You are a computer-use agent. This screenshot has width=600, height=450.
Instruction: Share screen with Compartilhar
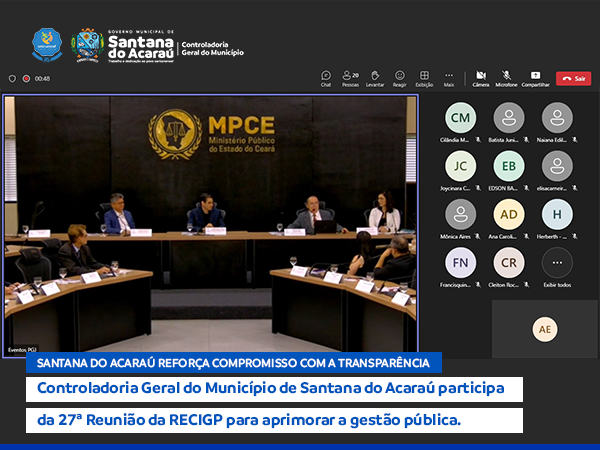(535, 78)
